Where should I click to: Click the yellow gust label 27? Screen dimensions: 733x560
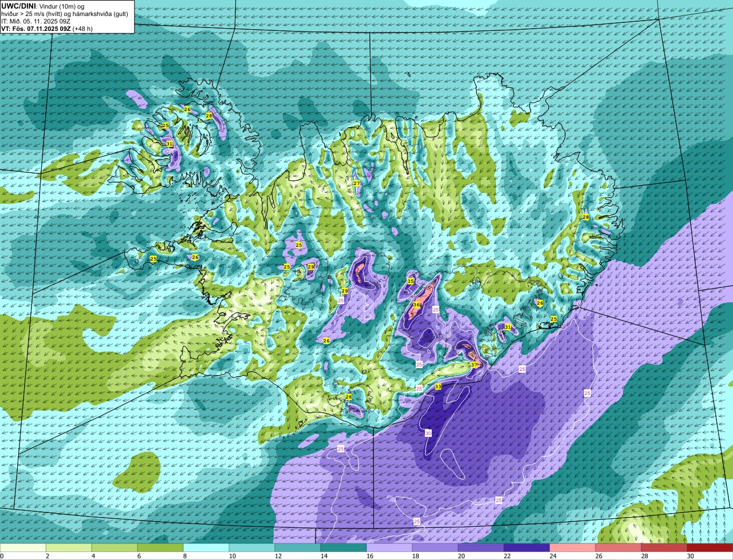tap(356, 183)
